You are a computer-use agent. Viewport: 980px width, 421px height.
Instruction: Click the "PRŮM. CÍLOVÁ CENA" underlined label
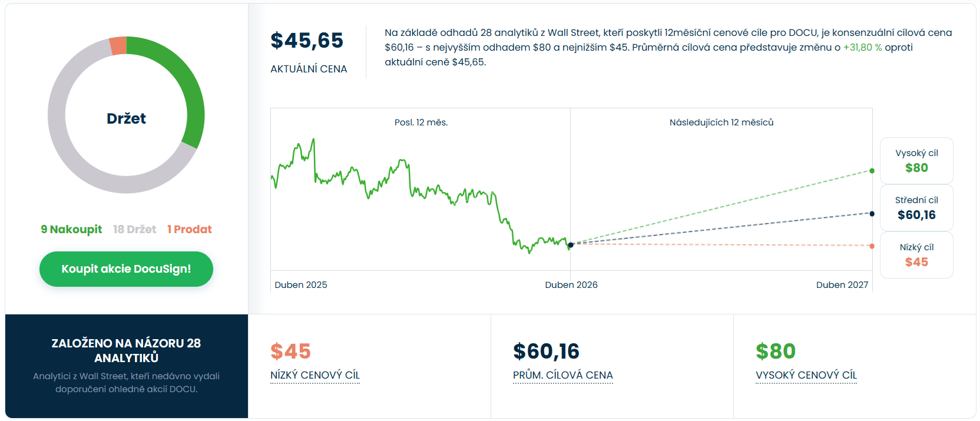[563, 375]
